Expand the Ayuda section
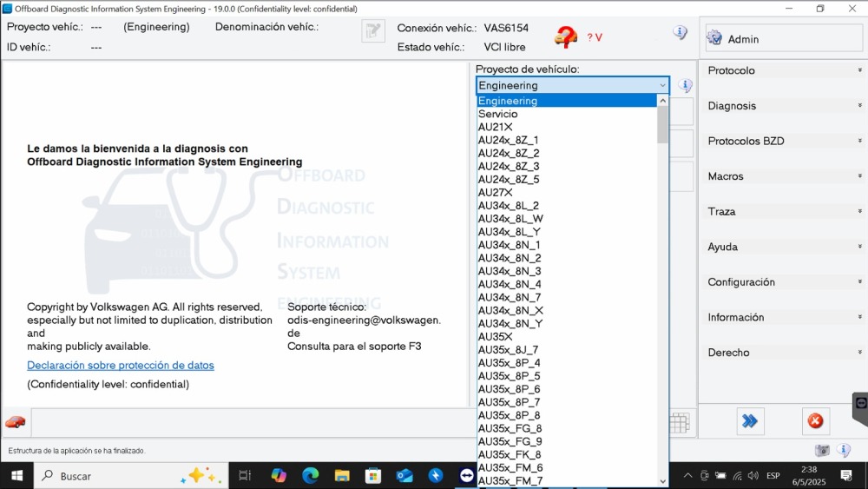This screenshot has height=489, width=868. pos(783,247)
